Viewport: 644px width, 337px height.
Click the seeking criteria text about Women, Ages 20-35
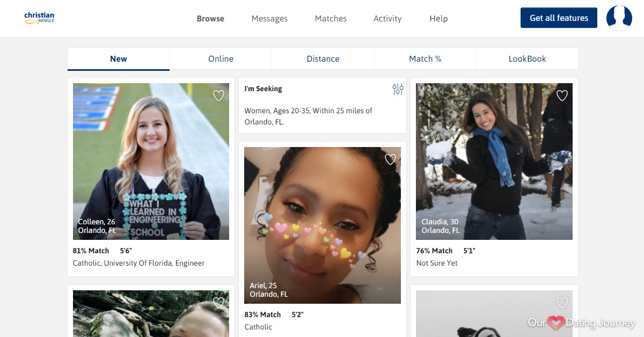coord(308,116)
